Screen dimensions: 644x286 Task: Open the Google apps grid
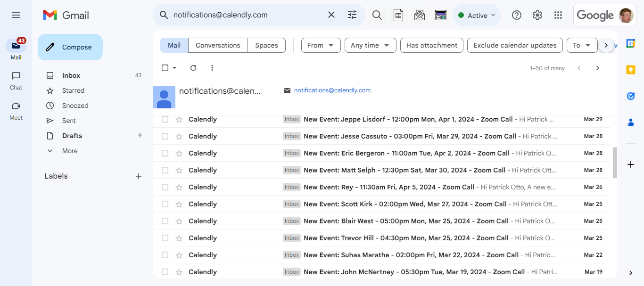pos(558,15)
